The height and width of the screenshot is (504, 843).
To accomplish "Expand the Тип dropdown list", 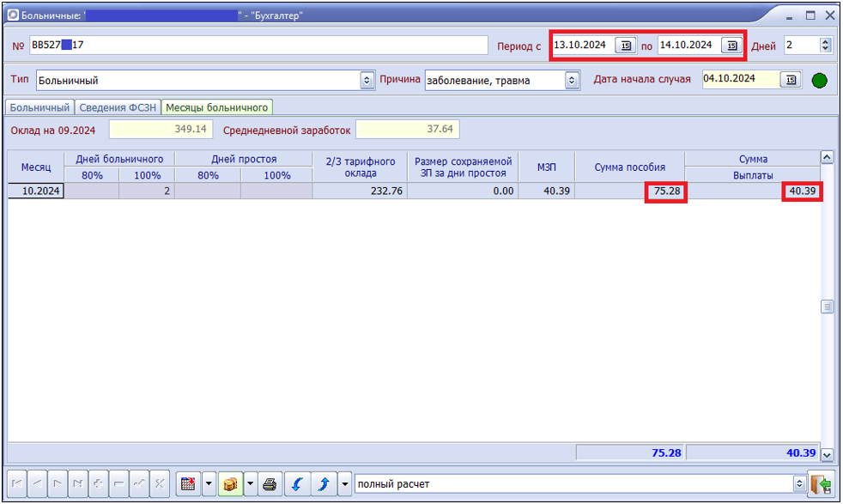I will click(367, 80).
